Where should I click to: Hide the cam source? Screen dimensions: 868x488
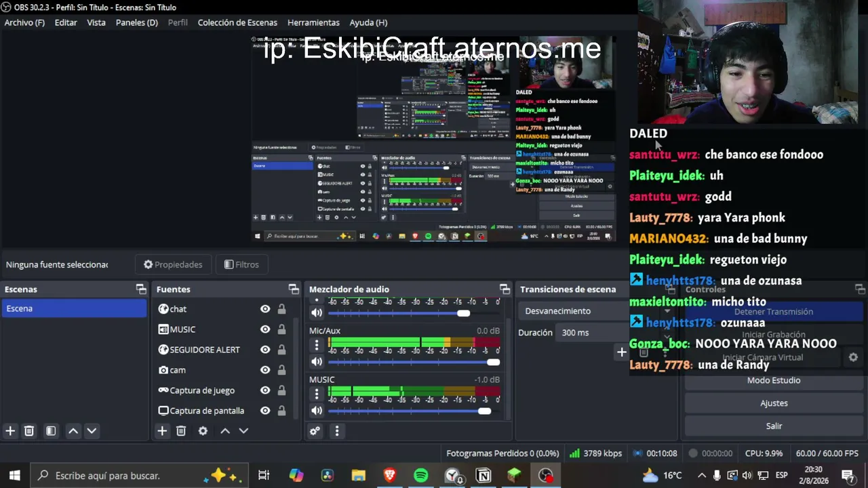(265, 370)
